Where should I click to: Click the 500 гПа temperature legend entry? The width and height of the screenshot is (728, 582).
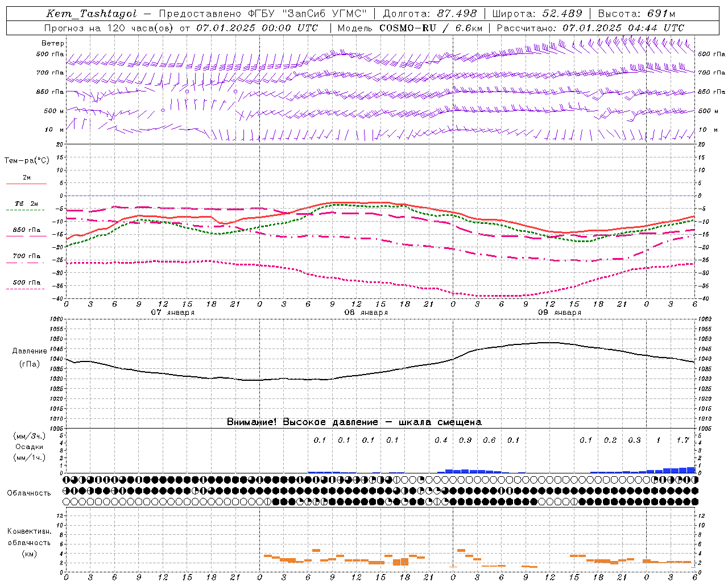(x=27, y=282)
